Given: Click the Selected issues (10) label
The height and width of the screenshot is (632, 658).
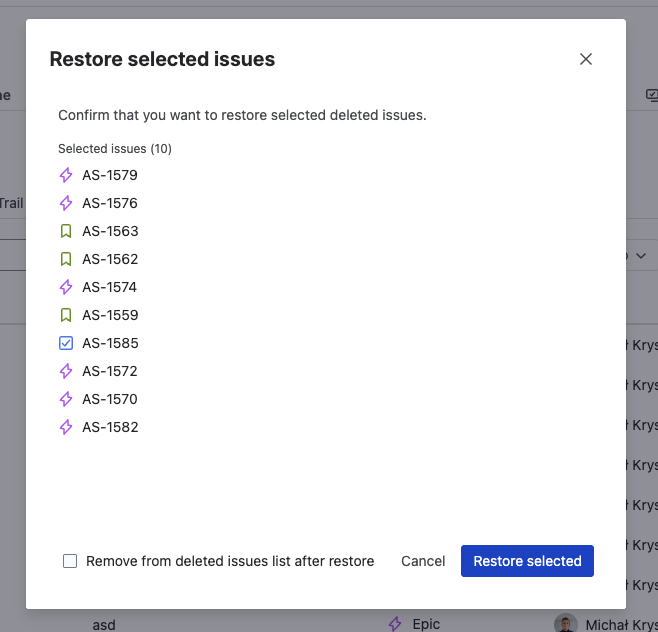Looking at the screenshot, I should [x=115, y=149].
